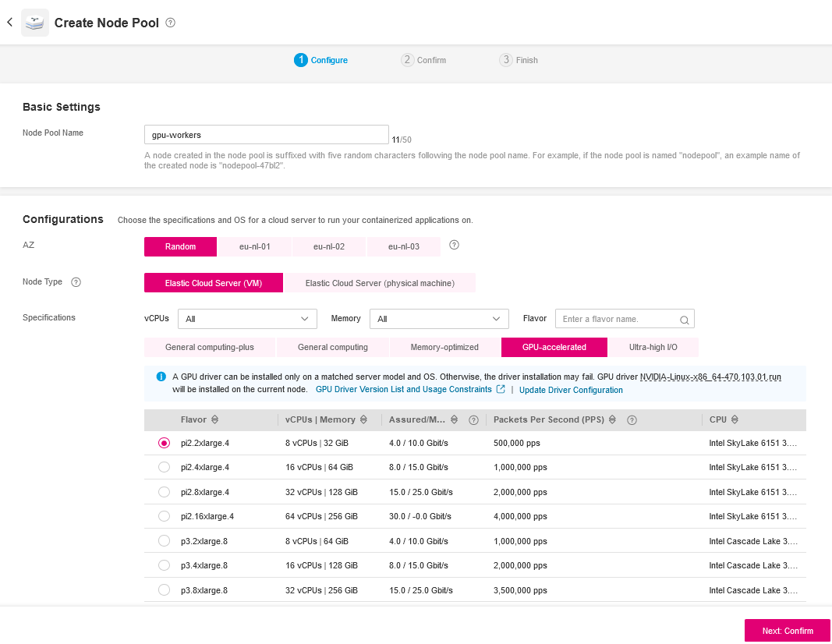832x644 pixels.
Task: Select the pi2.4xlarge.4 flavor radio button
Action: (x=164, y=467)
